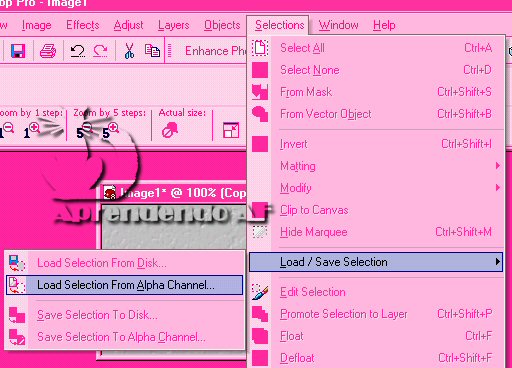Click the Actual size zoom icon
The image size is (512, 368).
170,130
